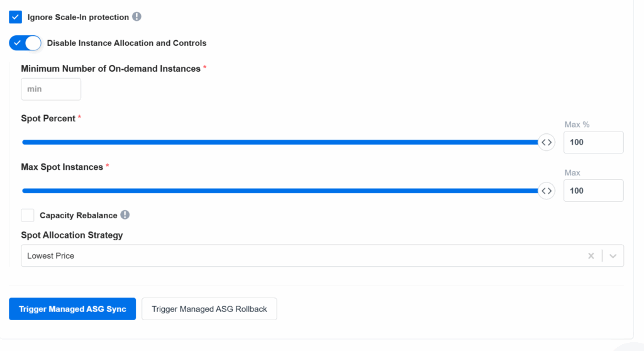
Task: Click the Max Spot Instances slider handle icon
Action: click(x=547, y=191)
